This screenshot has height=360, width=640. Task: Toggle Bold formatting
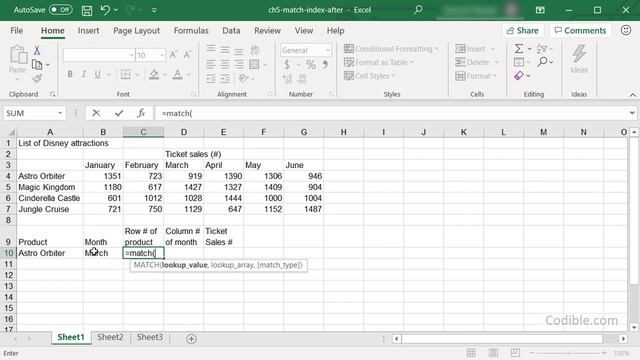(x=70, y=74)
